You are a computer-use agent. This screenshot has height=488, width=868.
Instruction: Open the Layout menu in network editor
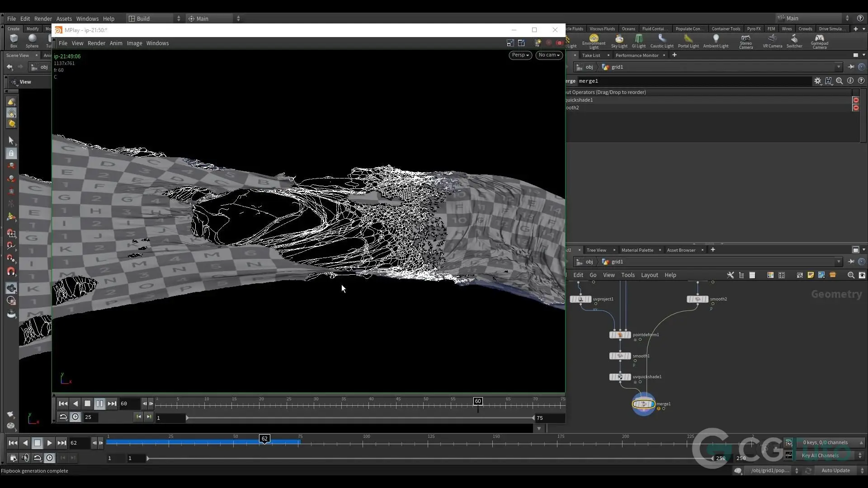coord(649,275)
